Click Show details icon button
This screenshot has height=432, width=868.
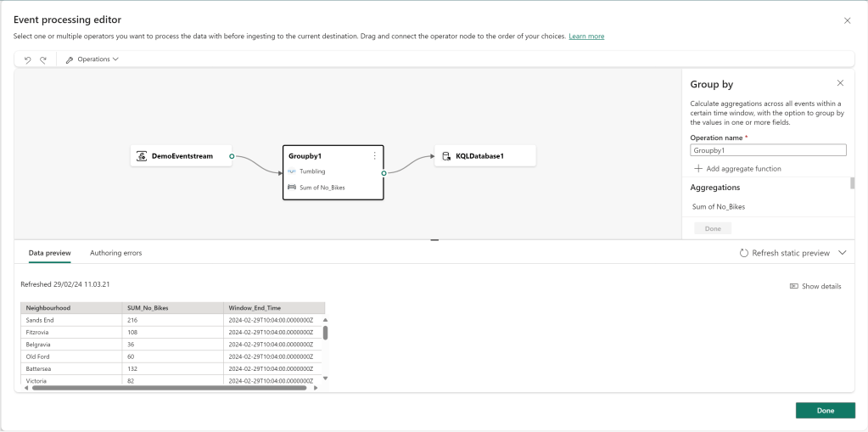[794, 287]
